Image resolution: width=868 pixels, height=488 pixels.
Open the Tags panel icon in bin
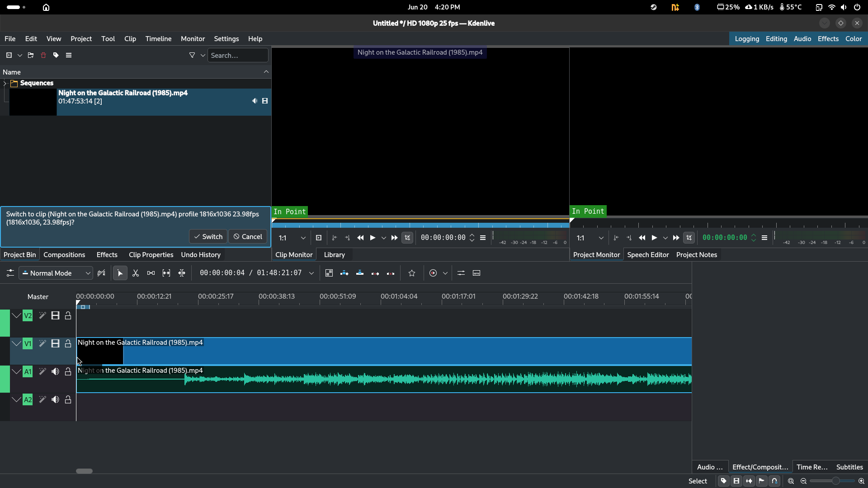[56, 55]
